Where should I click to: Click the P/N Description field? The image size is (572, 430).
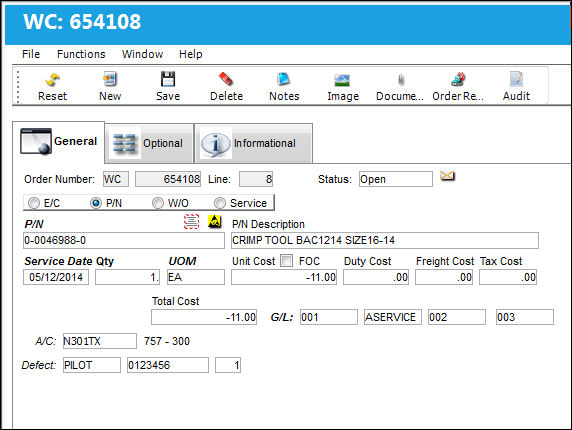385,240
